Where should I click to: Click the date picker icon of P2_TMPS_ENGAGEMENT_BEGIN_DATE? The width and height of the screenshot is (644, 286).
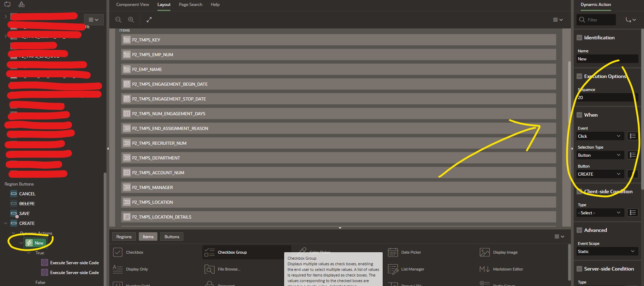pos(127,84)
